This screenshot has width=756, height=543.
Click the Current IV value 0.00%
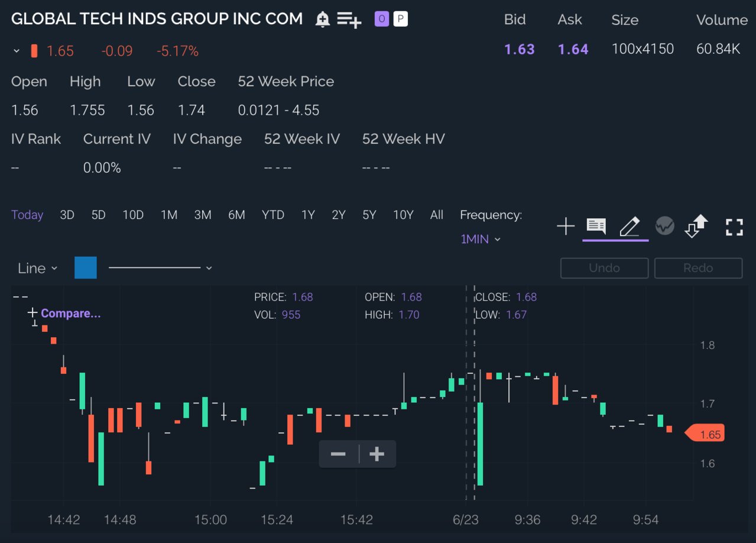click(x=102, y=168)
